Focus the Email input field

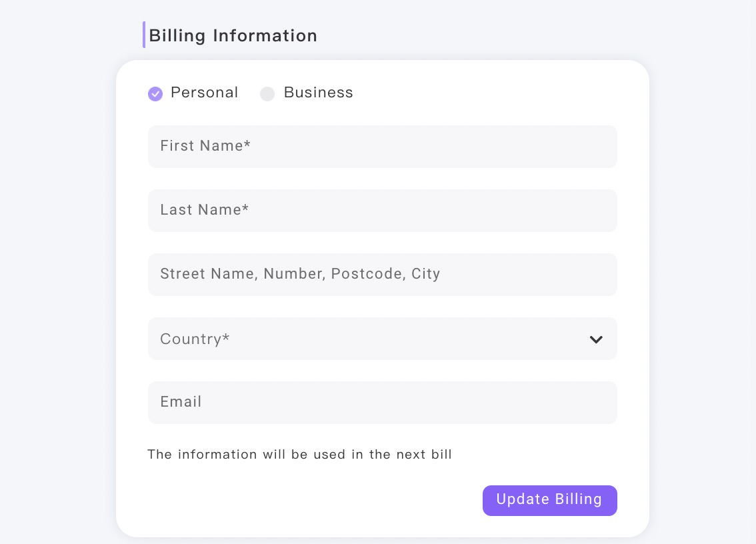pos(383,403)
